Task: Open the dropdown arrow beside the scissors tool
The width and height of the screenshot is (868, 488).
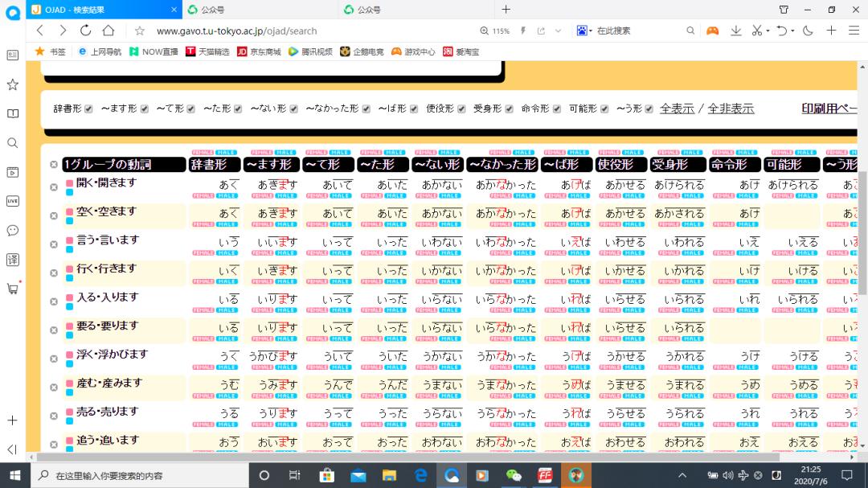Action: 769,30
